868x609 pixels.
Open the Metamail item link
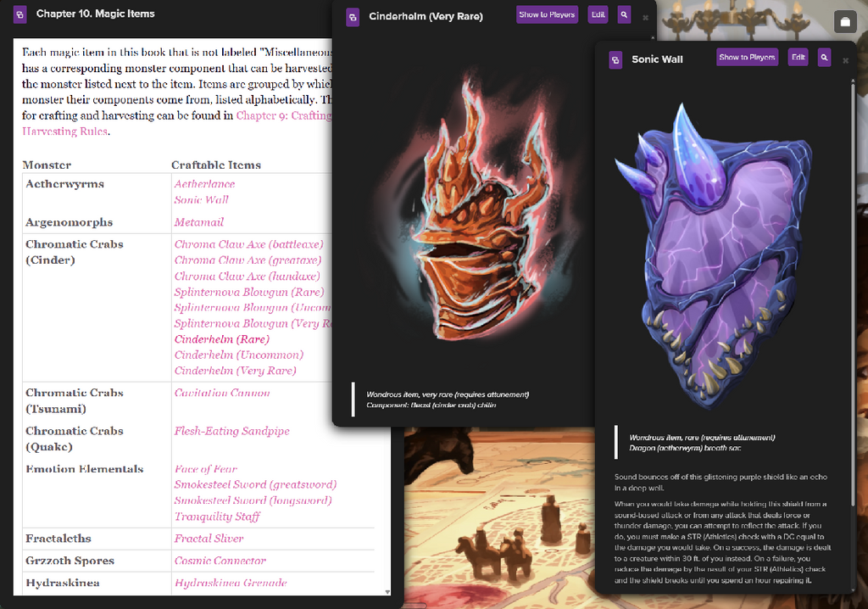[198, 222]
